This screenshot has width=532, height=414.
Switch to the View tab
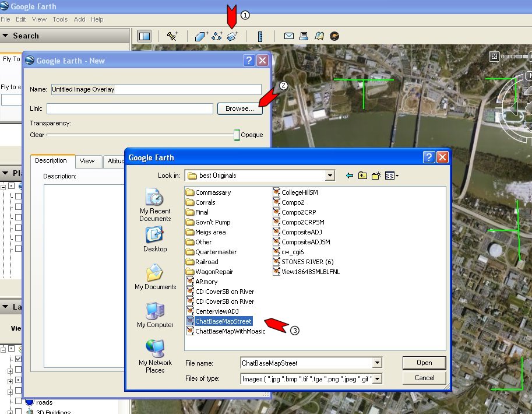(x=87, y=161)
